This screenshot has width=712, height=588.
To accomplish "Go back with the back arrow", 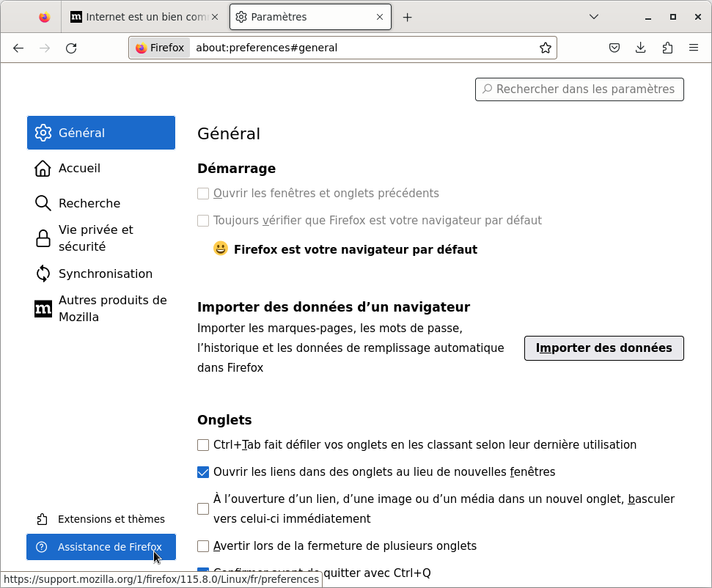I will [x=18, y=48].
